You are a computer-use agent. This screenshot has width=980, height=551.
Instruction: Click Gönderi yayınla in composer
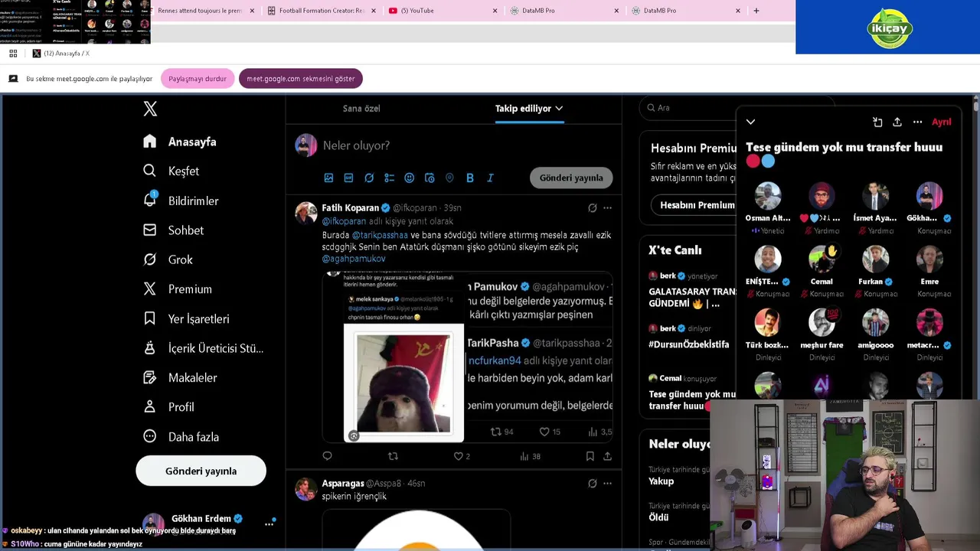[571, 178]
